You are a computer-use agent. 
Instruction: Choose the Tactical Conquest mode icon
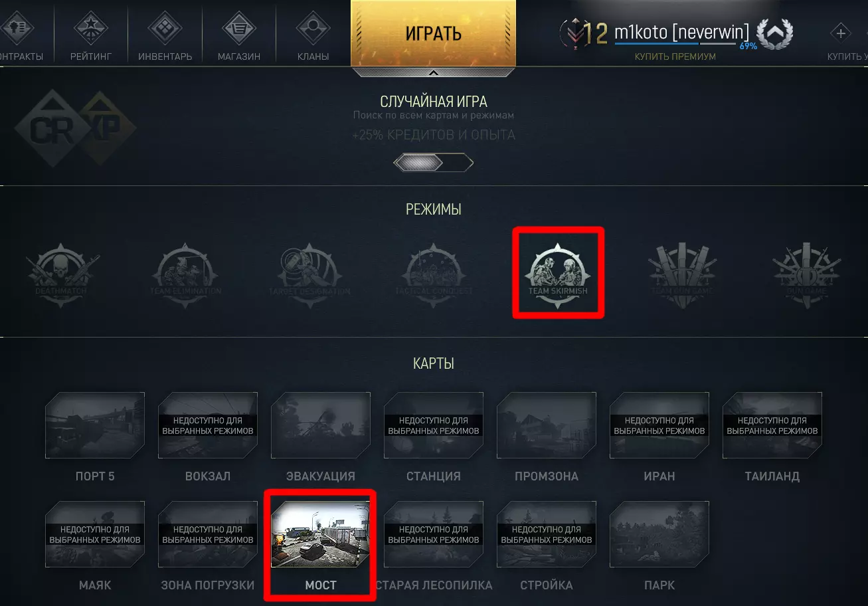(x=434, y=274)
